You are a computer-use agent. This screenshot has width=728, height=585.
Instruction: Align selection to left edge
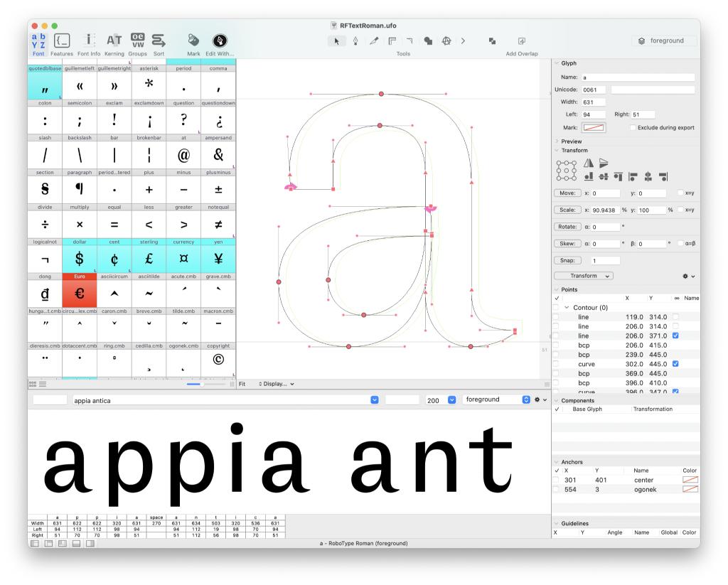coord(633,176)
